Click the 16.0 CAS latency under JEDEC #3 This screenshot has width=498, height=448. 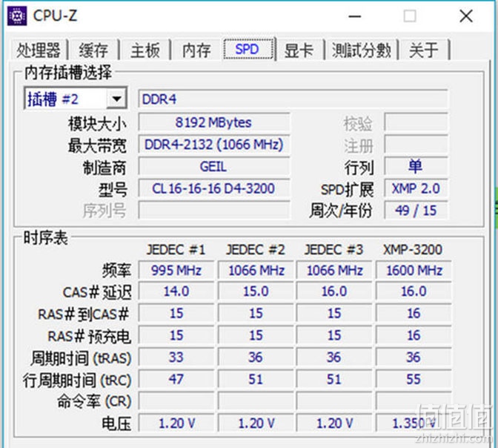[x=333, y=291]
